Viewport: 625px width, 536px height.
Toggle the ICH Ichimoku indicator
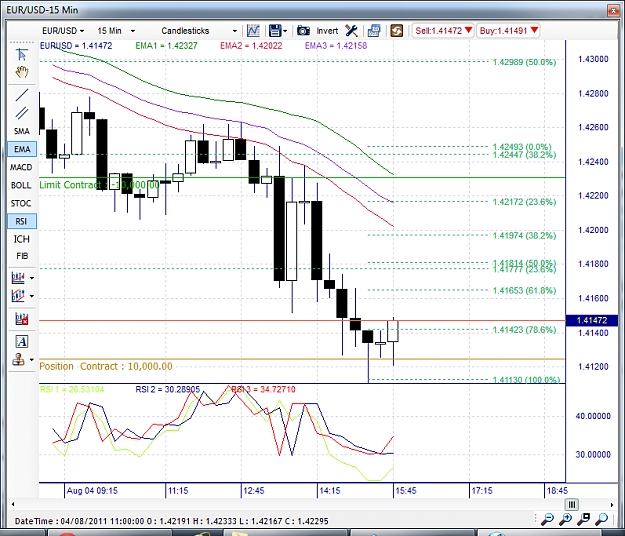point(22,239)
